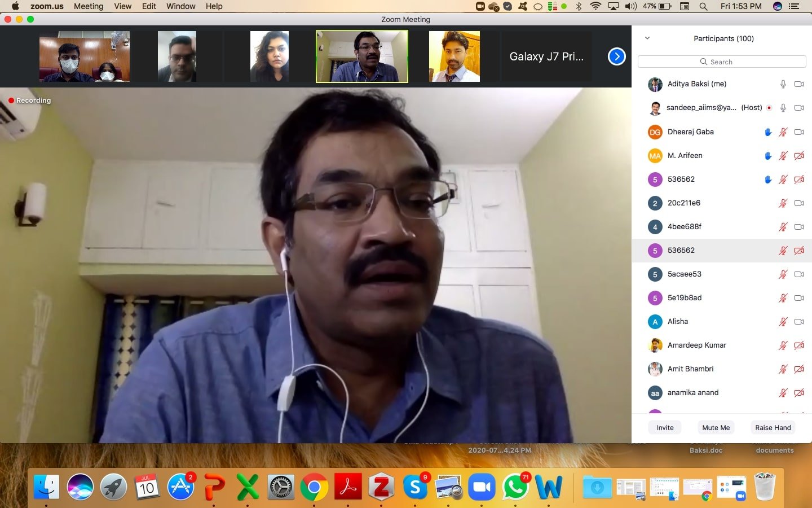Click the Spotlight search icon in menu bar
The width and height of the screenshot is (812, 508).
pyautogui.click(x=703, y=6)
